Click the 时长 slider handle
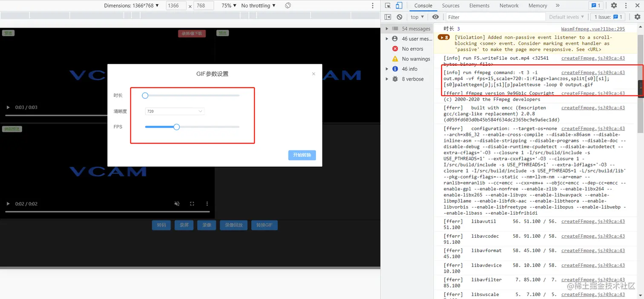This screenshot has width=644, height=299. [x=145, y=95]
